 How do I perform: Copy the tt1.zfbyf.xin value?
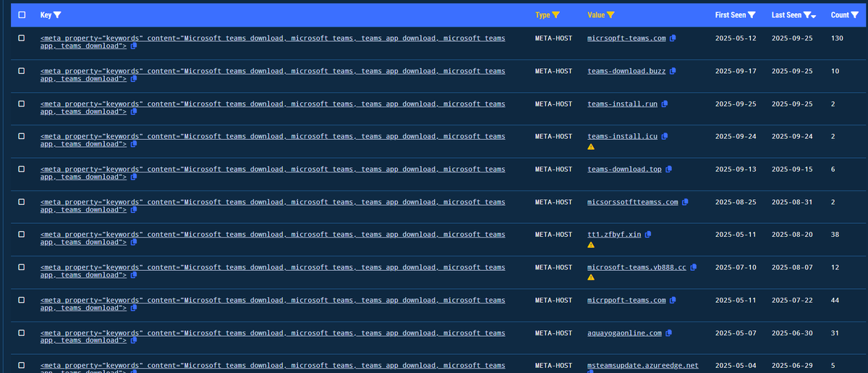click(x=648, y=234)
